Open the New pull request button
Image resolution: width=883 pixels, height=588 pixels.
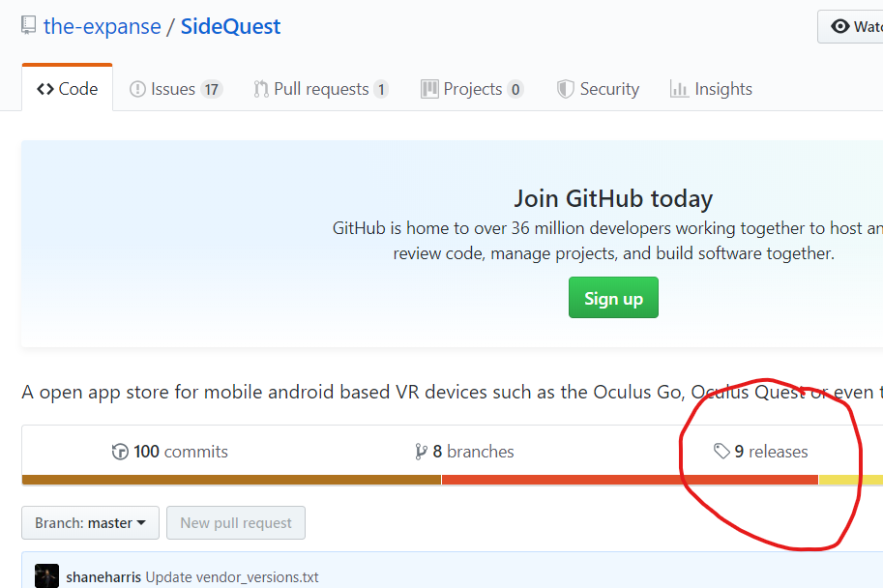[x=235, y=522]
